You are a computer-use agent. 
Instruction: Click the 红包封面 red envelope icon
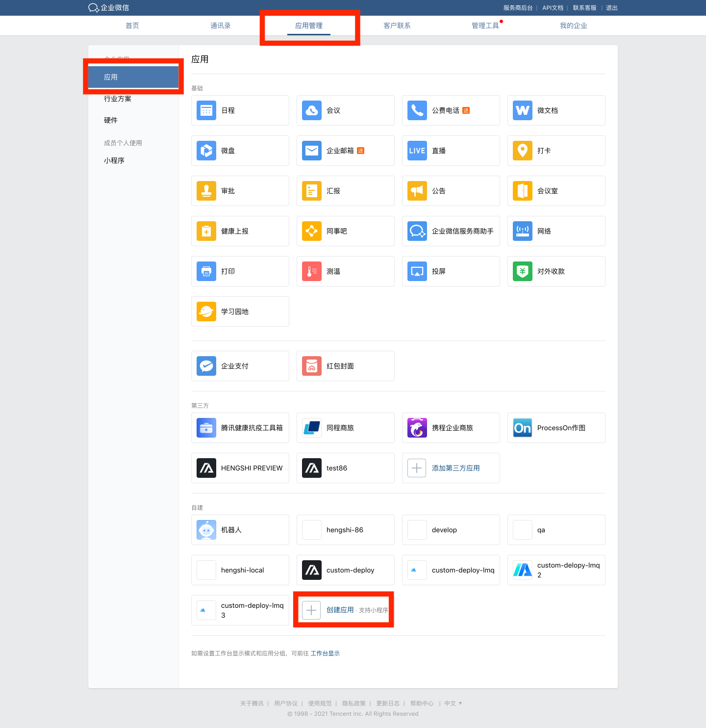coord(312,366)
